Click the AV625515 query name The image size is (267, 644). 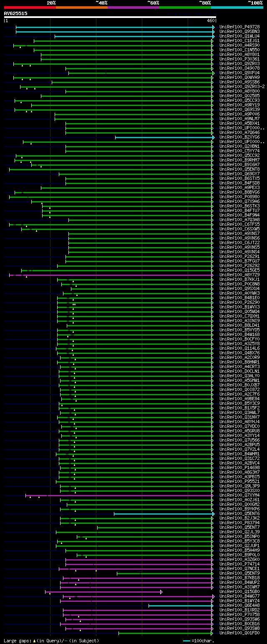point(16,13)
